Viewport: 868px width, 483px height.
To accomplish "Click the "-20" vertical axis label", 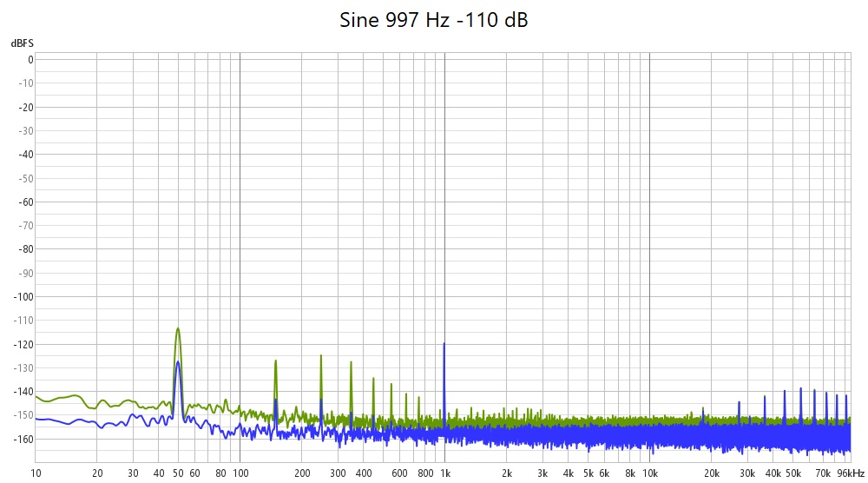I will (26, 108).
